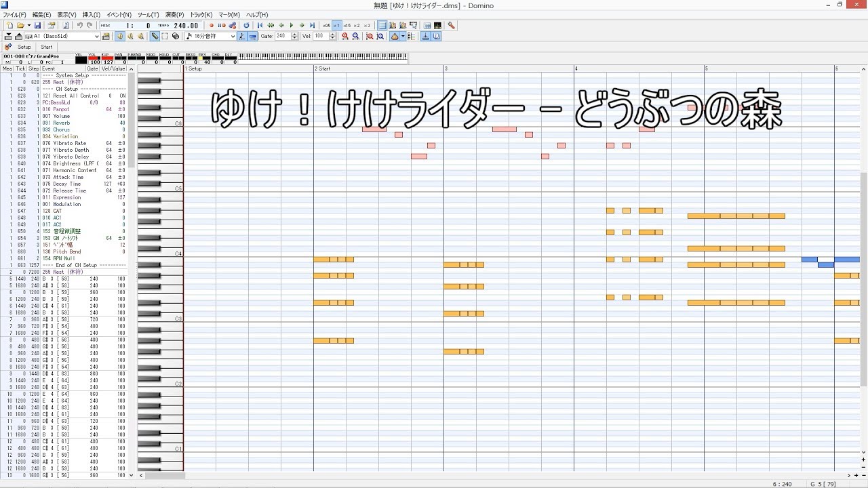Set playback speed to x3
868x488 pixels.
(x=367, y=25)
